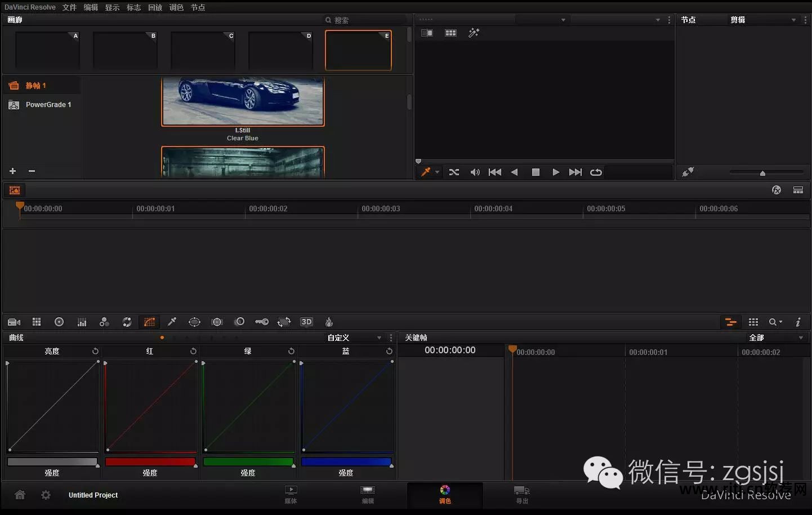Screen dimensions: 812x515
Task: Toggle the keyframe timeline view orange icon
Action: pyautogui.click(x=730, y=322)
